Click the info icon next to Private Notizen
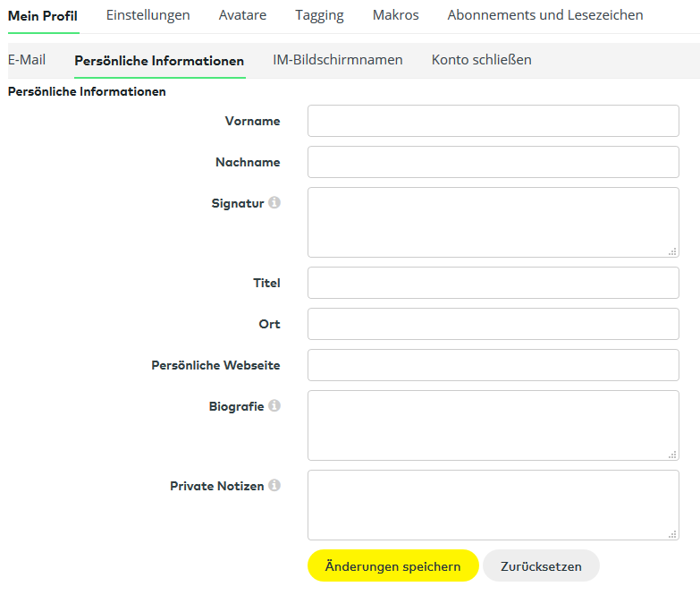 (x=274, y=486)
